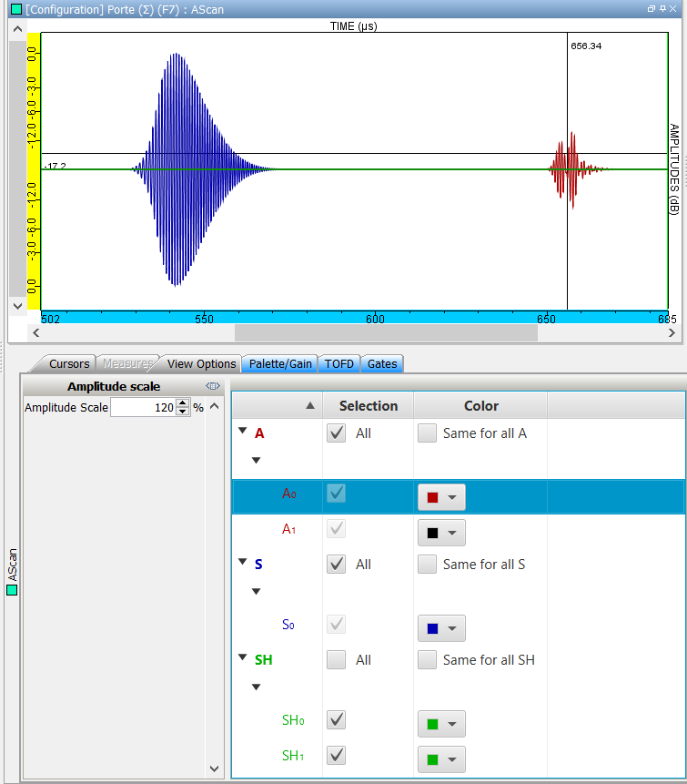The width and height of the screenshot is (687, 784).
Task: Switch to the Palette/Gain tab
Action: click(x=280, y=363)
